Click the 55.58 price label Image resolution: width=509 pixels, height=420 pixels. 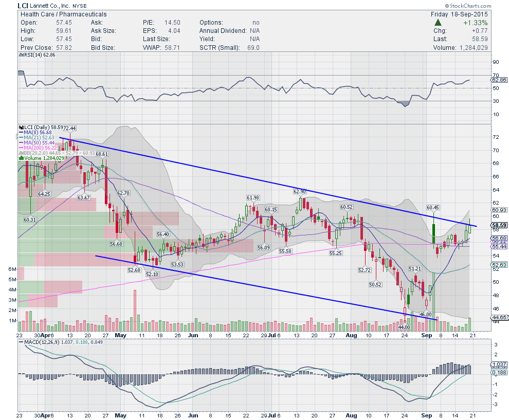pyautogui.click(x=285, y=251)
